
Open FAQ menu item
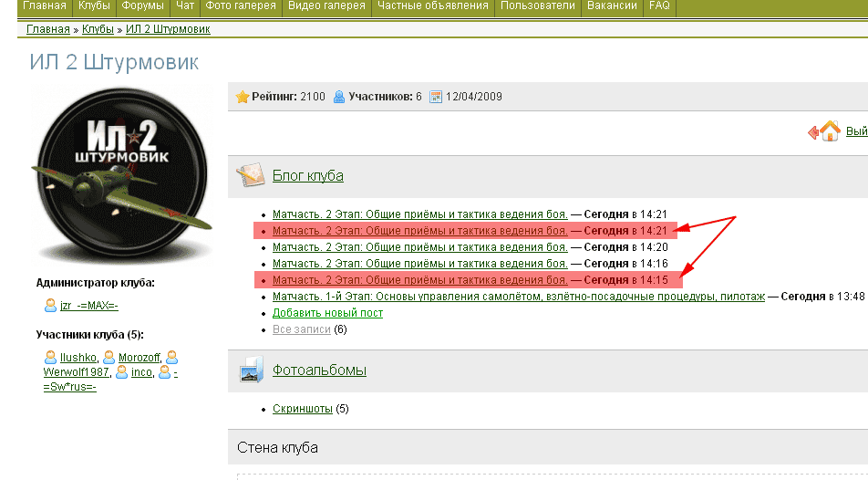click(x=659, y=6)
